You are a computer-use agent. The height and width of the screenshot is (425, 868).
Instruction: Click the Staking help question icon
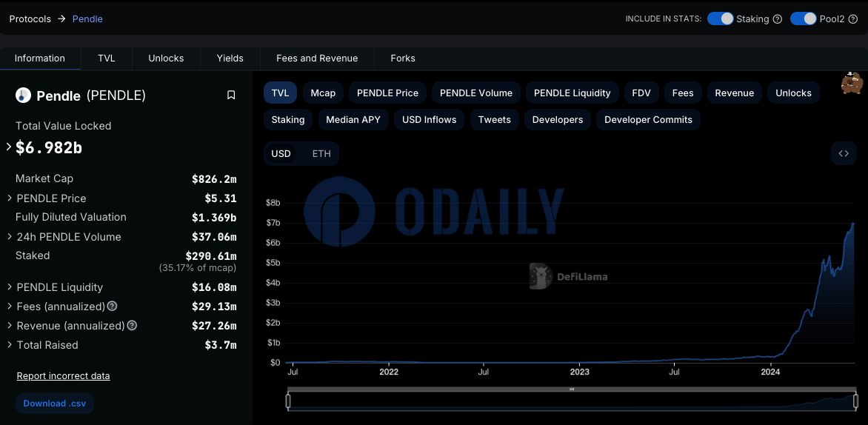[777, 19]
